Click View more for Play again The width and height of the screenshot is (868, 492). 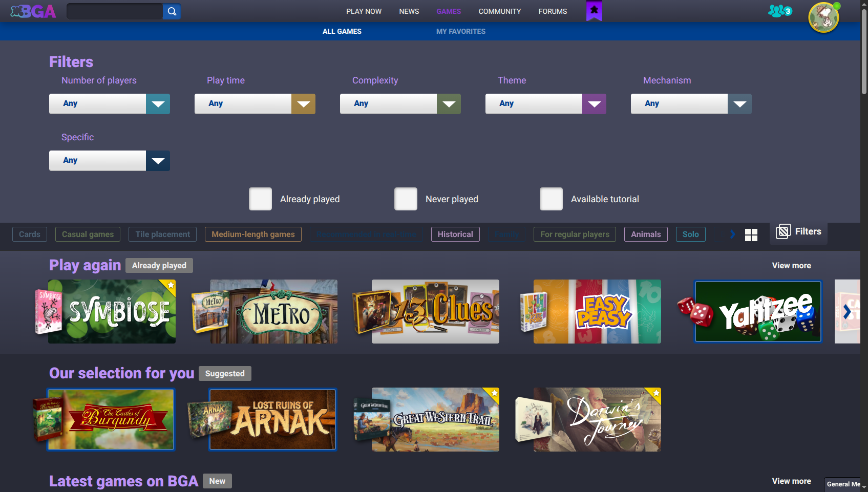pos(792,266)
